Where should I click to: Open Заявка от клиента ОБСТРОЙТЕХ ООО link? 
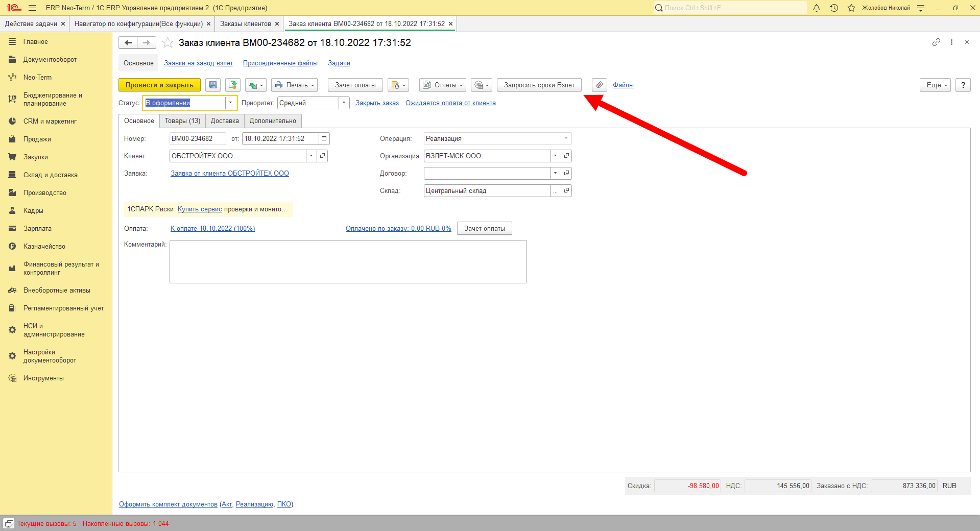(x=230, y=174)
